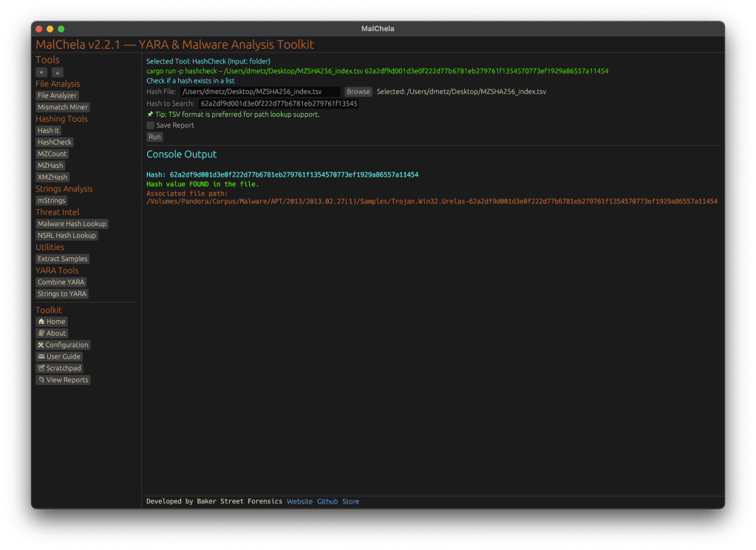Select the HashCheck tool
The width and height of the screenshot is (756, 550).
(55, 142)
